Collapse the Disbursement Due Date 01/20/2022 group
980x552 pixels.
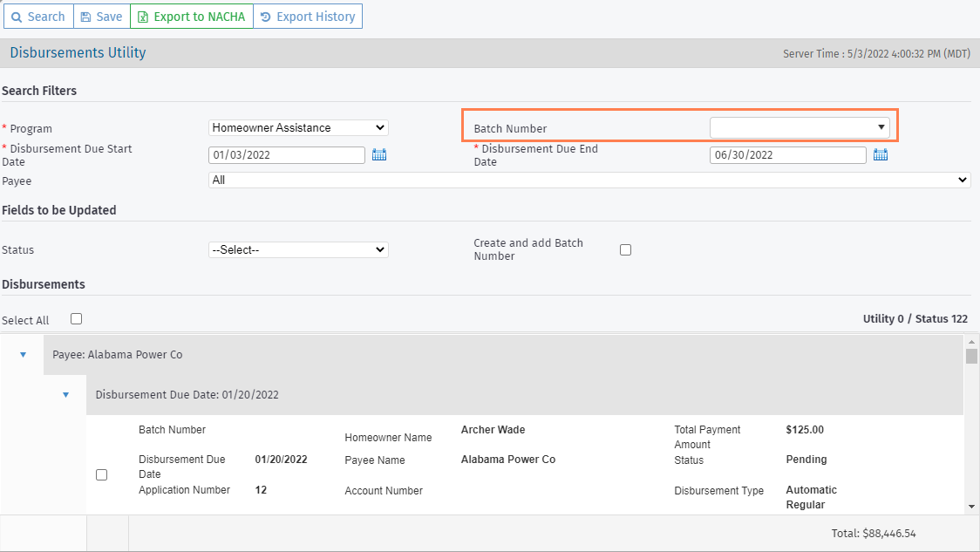[x=65, y=395]
